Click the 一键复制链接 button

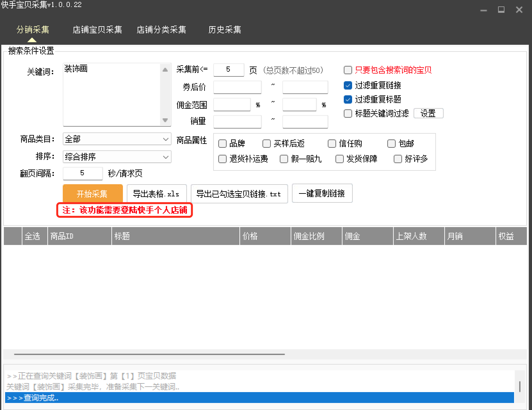[322, 193]
